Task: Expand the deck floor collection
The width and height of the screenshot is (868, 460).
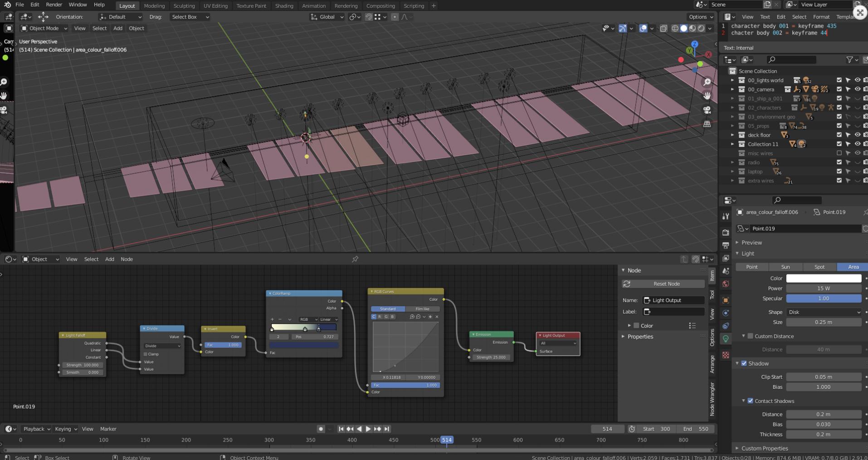Action: click(732, 135)
